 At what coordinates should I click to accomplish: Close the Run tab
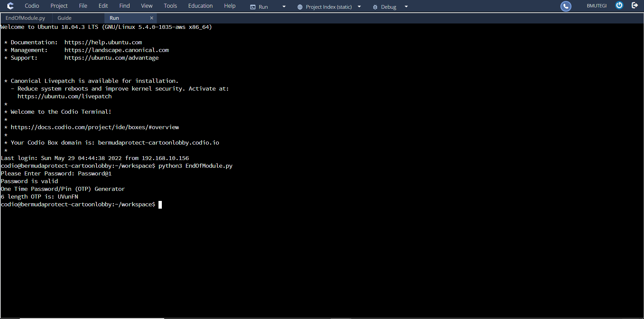coord(151,18)
